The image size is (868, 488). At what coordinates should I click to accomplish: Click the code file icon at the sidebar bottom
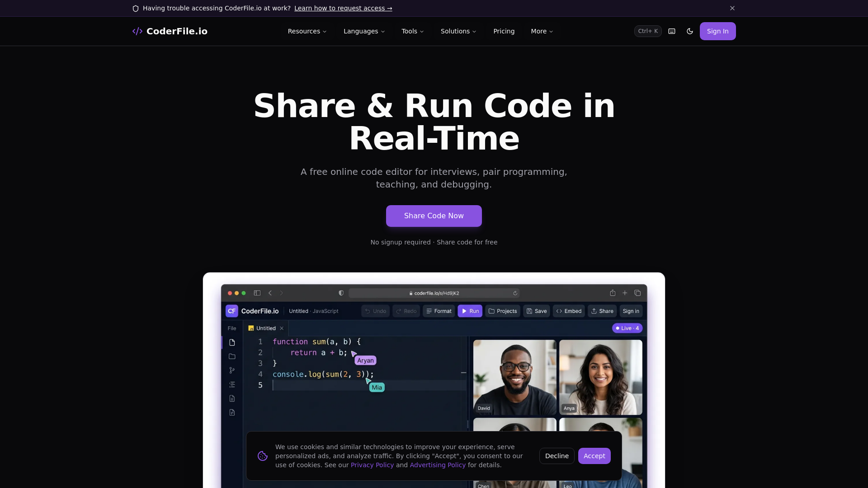(232, 413)
